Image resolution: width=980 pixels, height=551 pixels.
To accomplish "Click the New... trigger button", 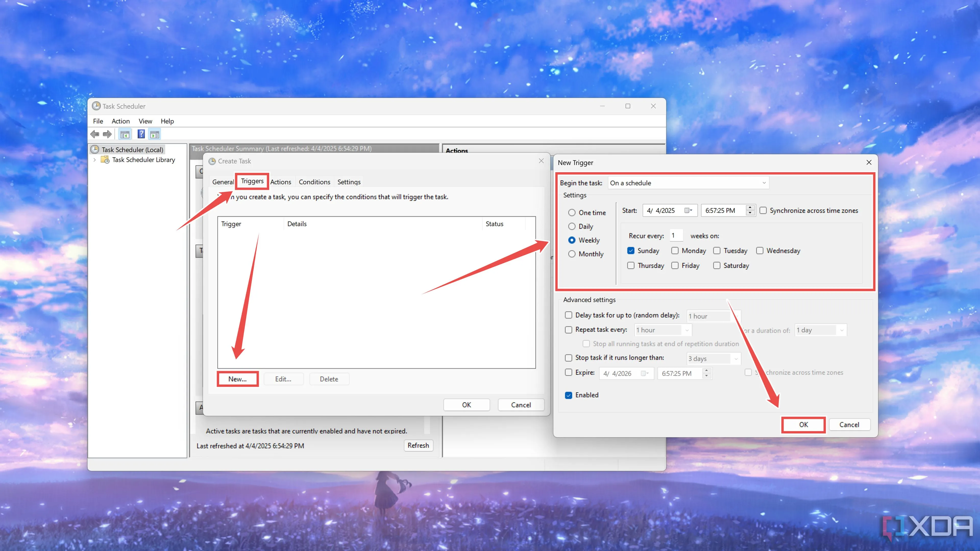I will click(x=237, y=379).
